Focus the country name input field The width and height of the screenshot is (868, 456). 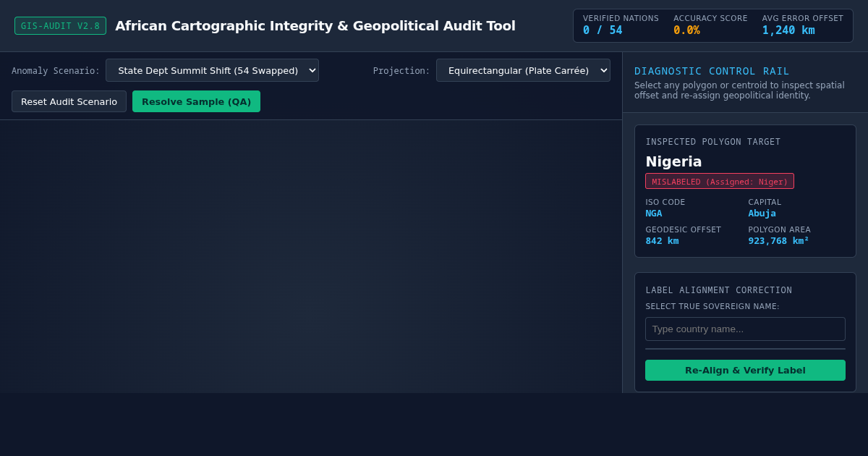point(745,329)
